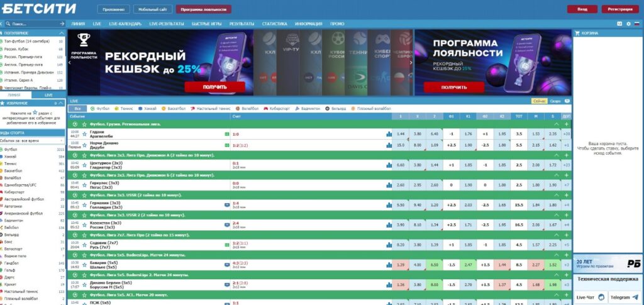The height and width of the screenshot is (305, 644).
Task: Open Live-Чат support button
Action: point(590,297)
